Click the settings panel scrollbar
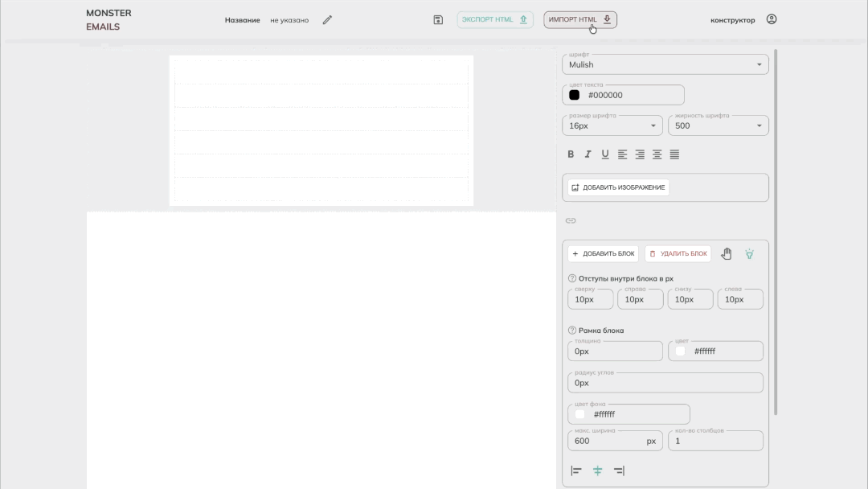868x489 pixels. (776, 232)
